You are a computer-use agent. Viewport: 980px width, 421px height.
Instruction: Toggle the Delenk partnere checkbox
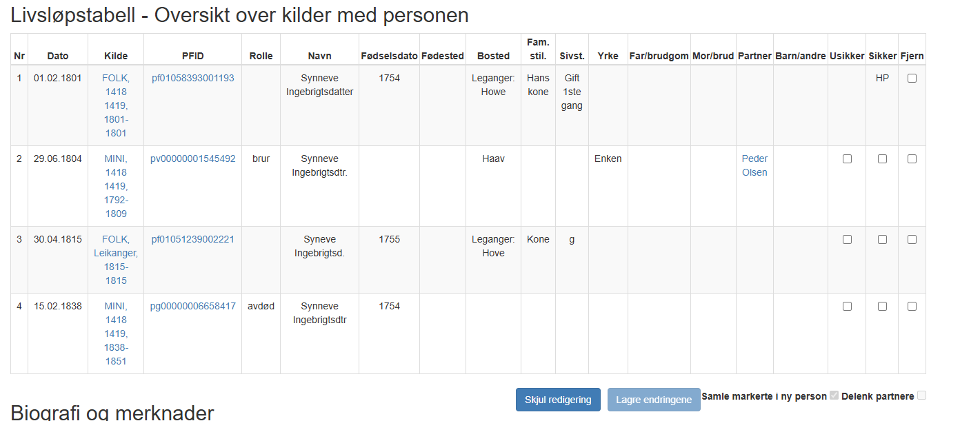[922, 396]
